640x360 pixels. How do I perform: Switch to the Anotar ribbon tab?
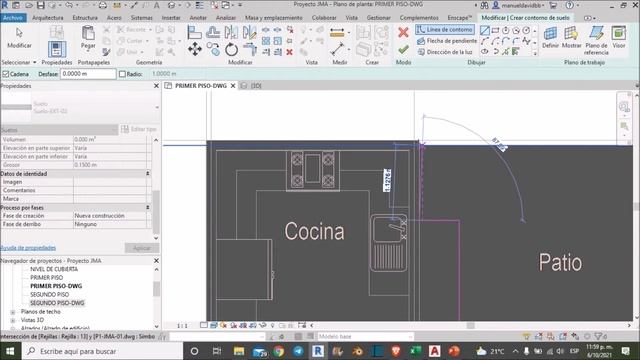(x=198, y=18)
